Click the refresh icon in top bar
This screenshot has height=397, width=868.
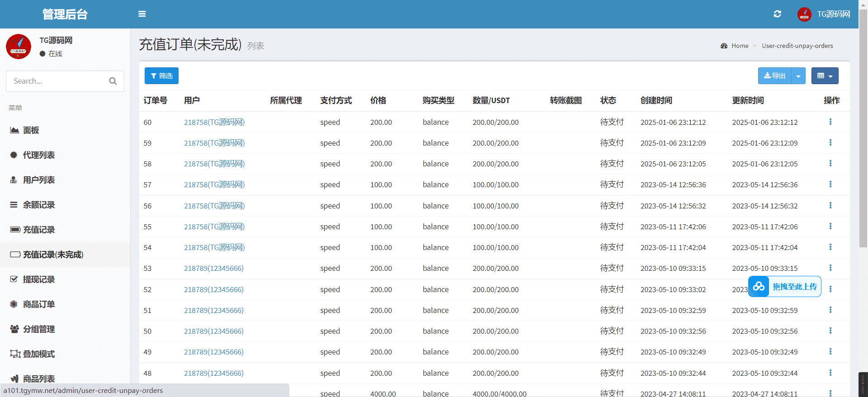click(777, 14)
